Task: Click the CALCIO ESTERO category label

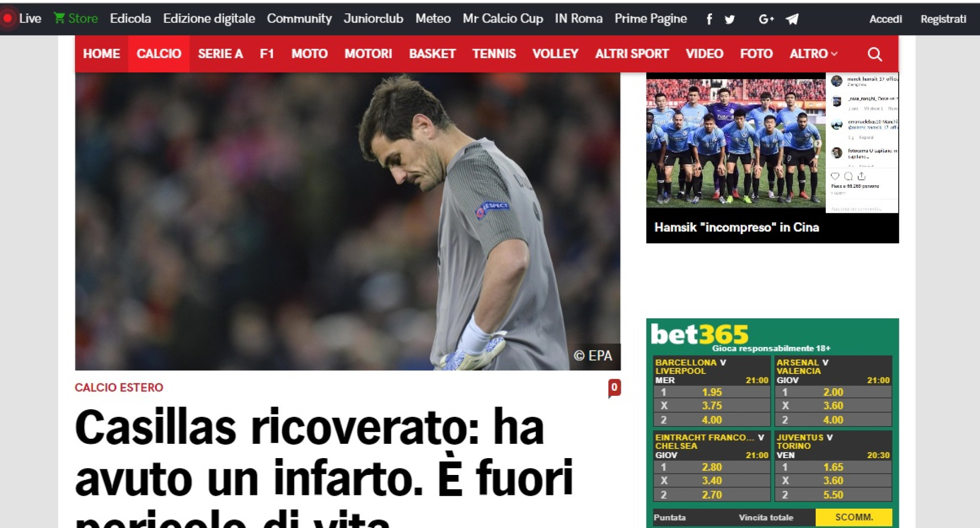Action: click(119, 388)
